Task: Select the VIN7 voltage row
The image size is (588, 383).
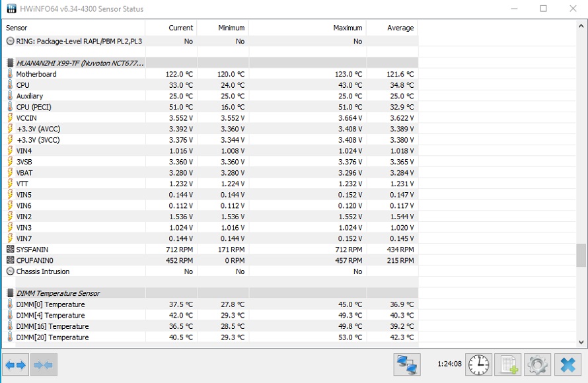Action: pos(210,238)
